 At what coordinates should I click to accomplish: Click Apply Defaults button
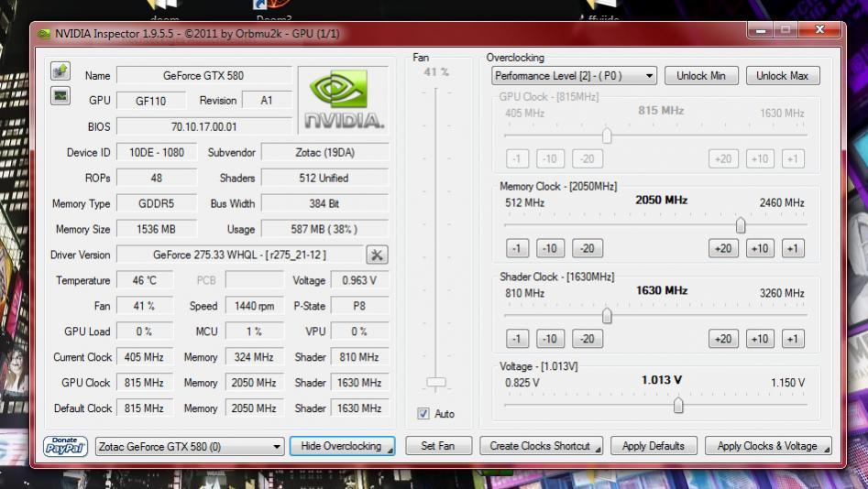(x=654, y=446)
